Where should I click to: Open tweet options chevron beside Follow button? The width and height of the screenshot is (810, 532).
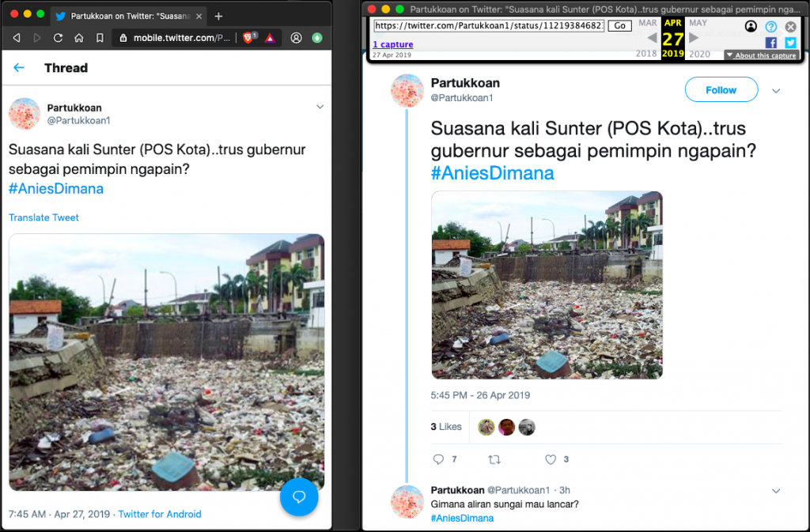(x=776, y=91)
